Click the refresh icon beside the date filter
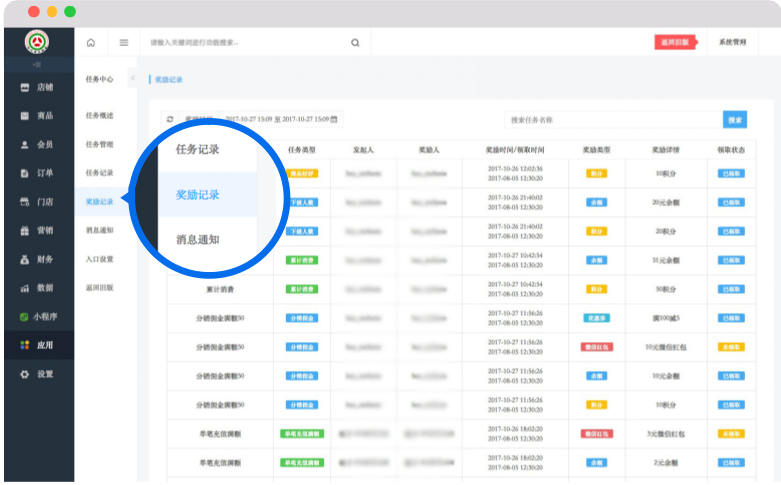This screenshot has width=781, height=485. click(170, 119)
